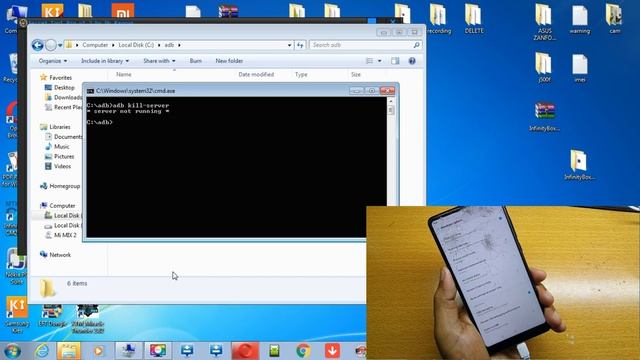Select adb segment in address breadcrumb
Image resolution: width=640 pixels, height=360 pixels.
click(169, 45)
